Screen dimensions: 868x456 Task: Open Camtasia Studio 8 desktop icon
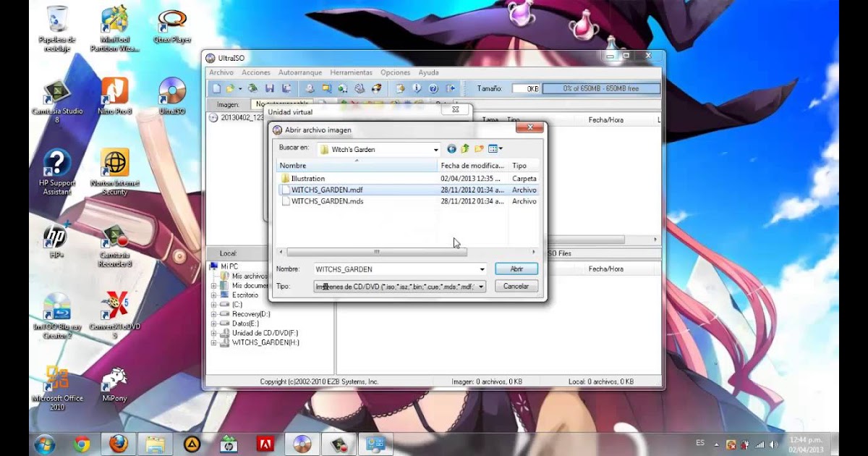point(56,101)
